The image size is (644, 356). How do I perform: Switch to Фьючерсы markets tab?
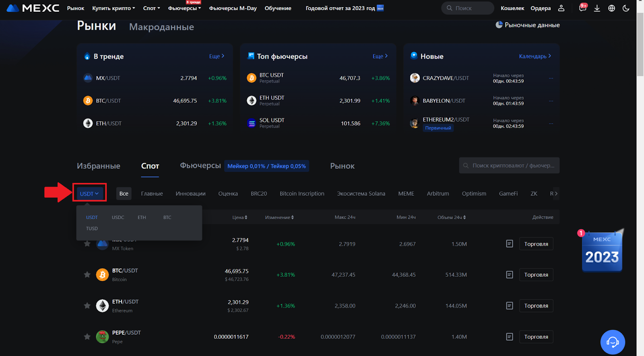(200, 166)
